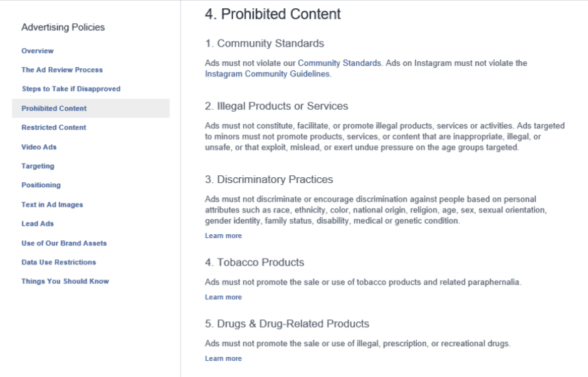Open the Instagram Community Guidelines link

point(267,74)
